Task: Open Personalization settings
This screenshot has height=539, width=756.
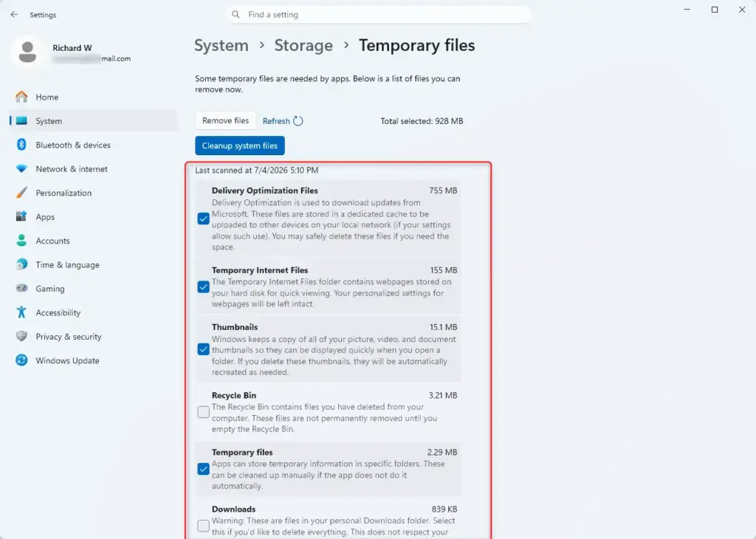Action: (x=93, y=193)
